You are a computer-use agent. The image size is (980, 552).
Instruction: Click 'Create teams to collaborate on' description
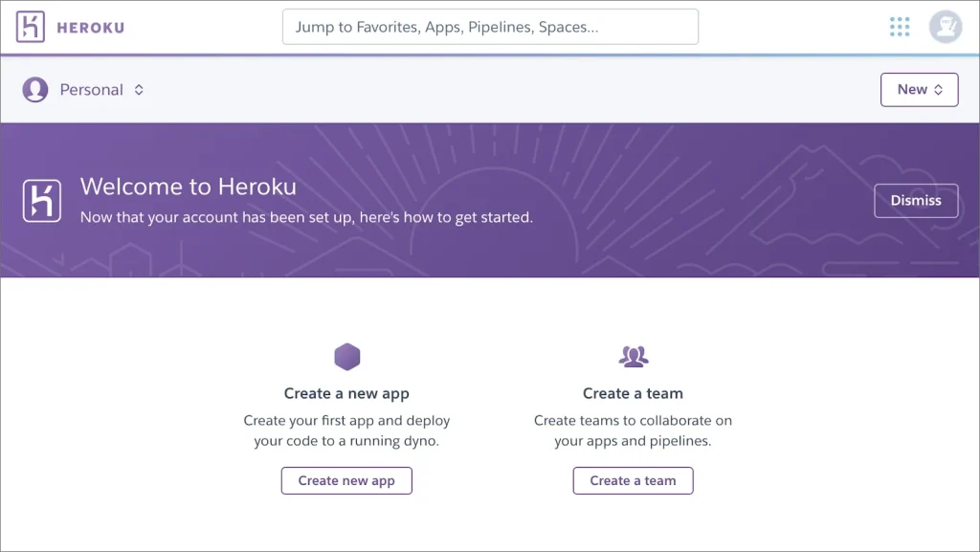(x=633, y=431)
